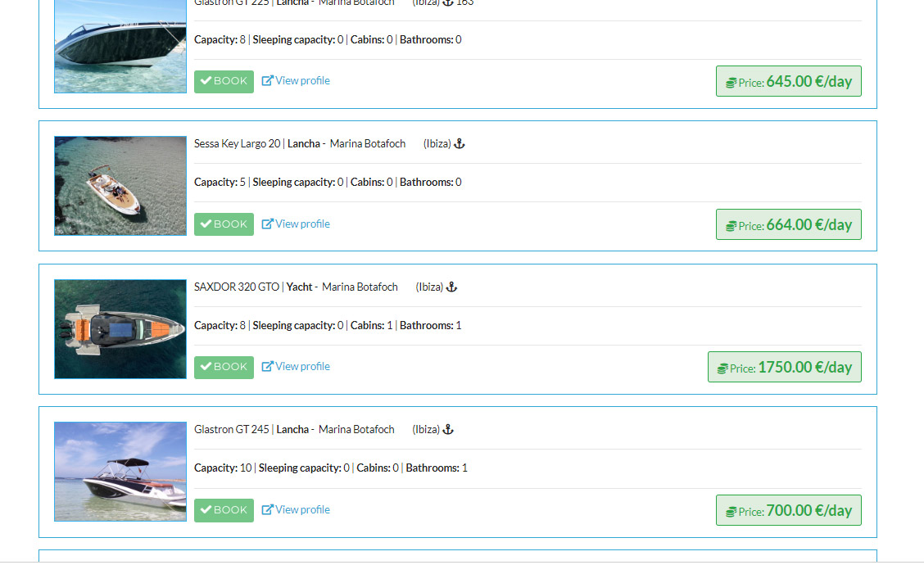Click the external-link icon for Sessa Key Largo 20 profile

[268, 224]
